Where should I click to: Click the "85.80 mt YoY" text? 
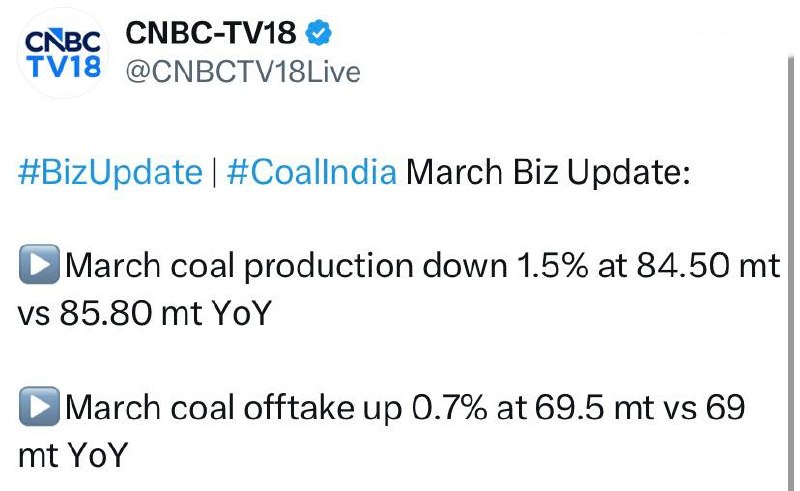click(171, 315)
